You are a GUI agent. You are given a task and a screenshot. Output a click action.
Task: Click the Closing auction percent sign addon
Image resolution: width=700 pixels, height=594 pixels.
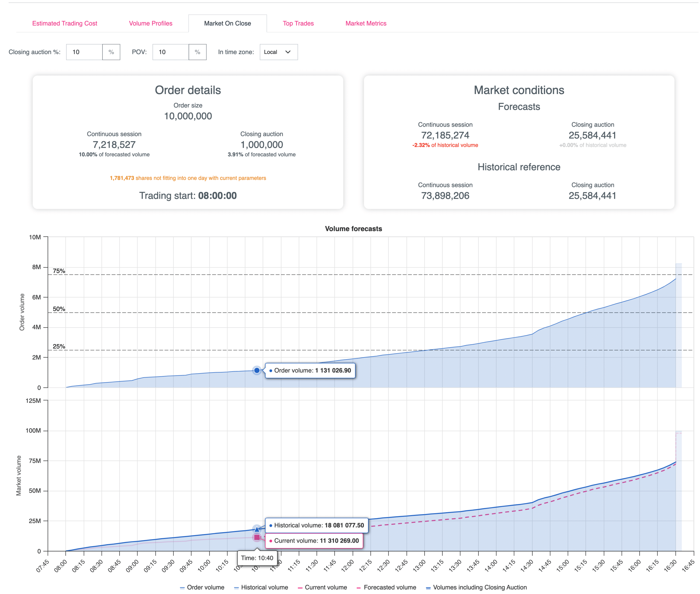(111, 52)
